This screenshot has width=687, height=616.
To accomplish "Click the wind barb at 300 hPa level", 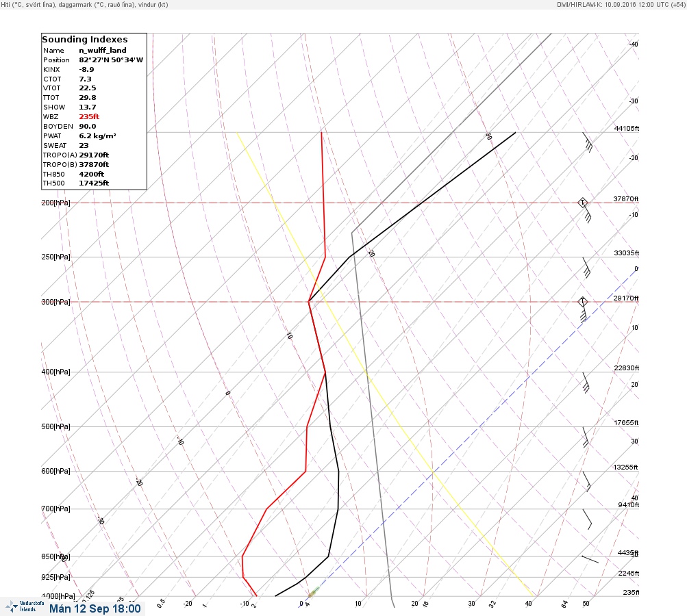I will click(584, 312).
